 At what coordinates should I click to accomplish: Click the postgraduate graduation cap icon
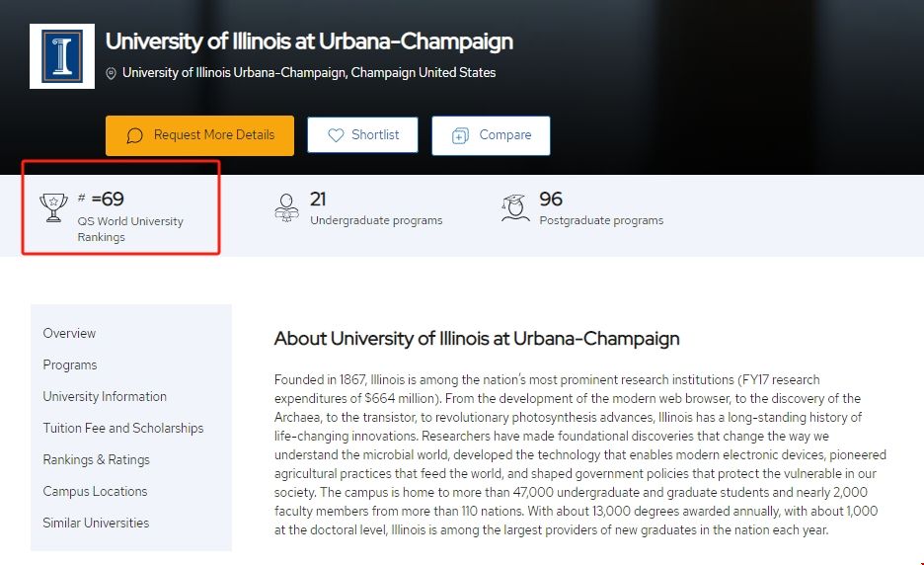click(514, 207)
